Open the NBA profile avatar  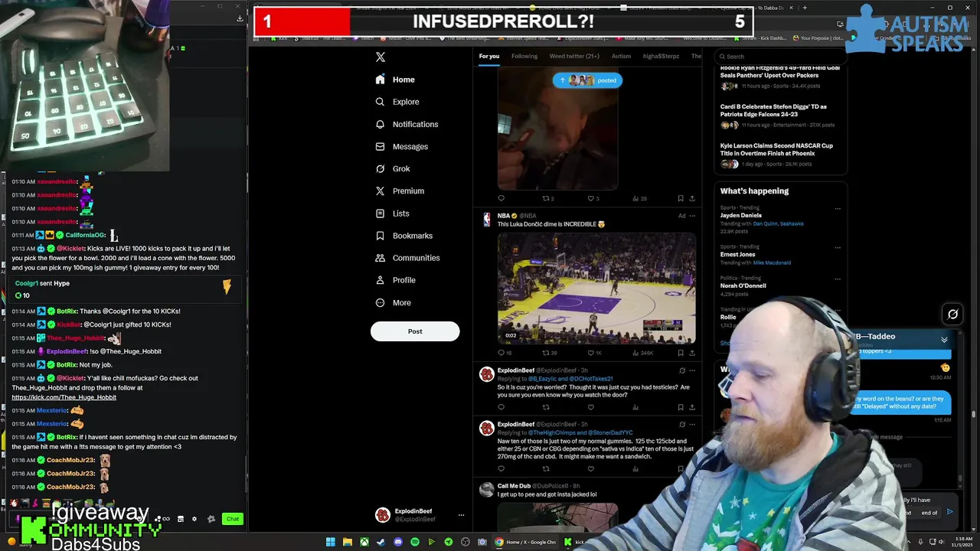click(x=486, y=220)
